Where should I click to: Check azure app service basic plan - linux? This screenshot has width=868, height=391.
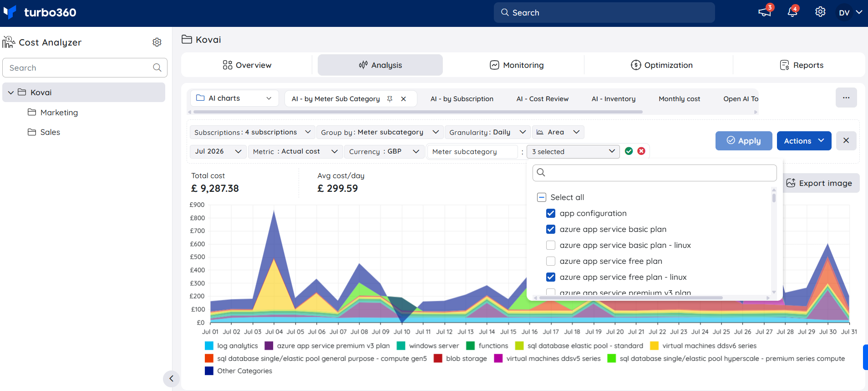[x=551, y=245]
